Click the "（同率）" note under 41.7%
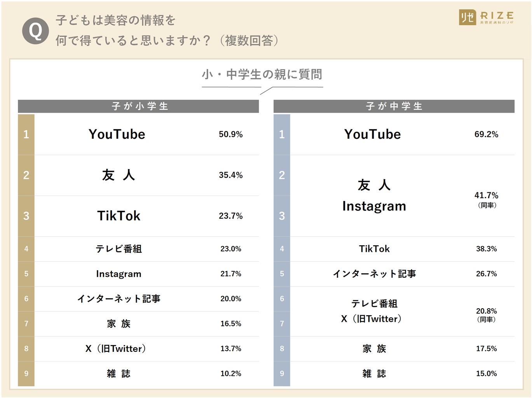Image resolution: width=532 pixels, height=398 pixels. pyautogui.click(x=487, y=205)
